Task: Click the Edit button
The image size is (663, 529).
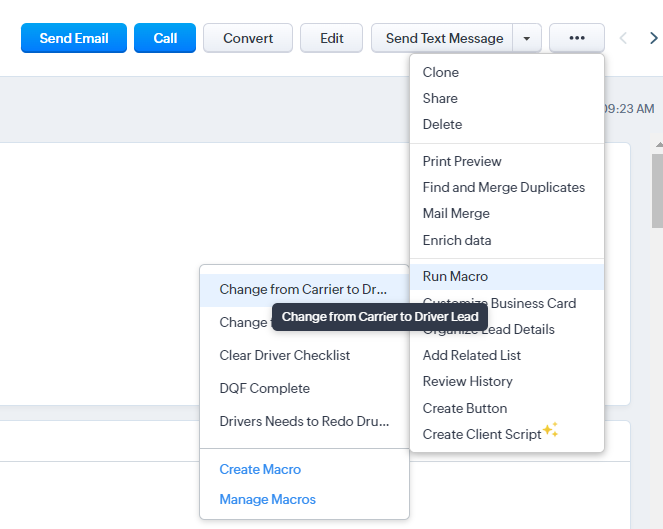Action: click(332, 38)
